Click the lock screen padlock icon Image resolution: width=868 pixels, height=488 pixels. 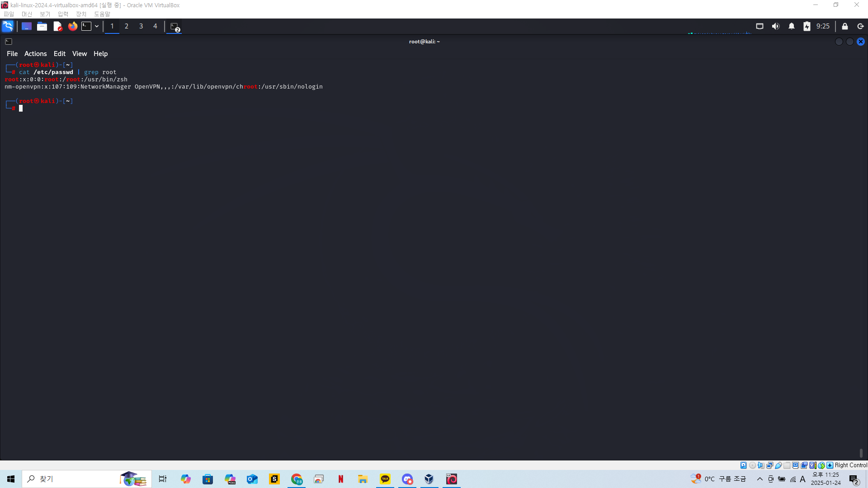tap(844, 26)
